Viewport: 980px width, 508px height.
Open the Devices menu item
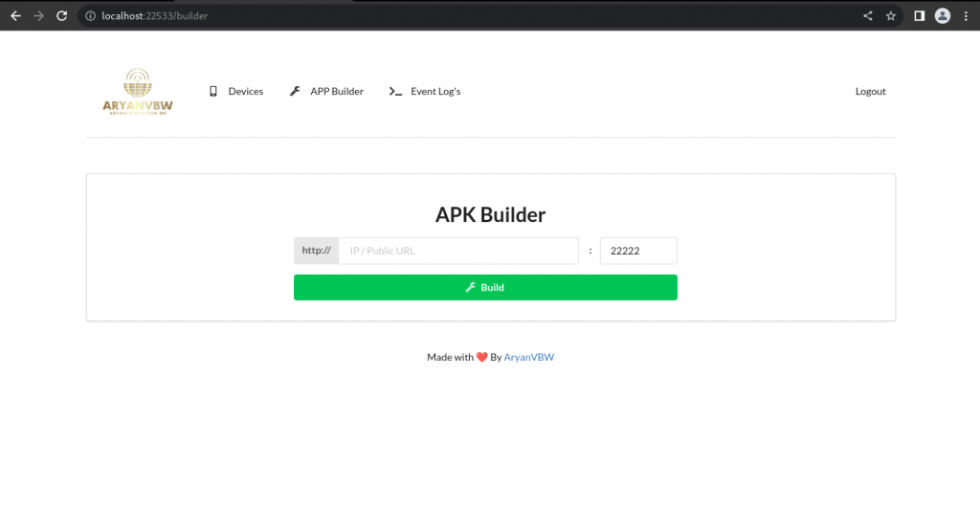pyautogui.click(x=245, y=92)
